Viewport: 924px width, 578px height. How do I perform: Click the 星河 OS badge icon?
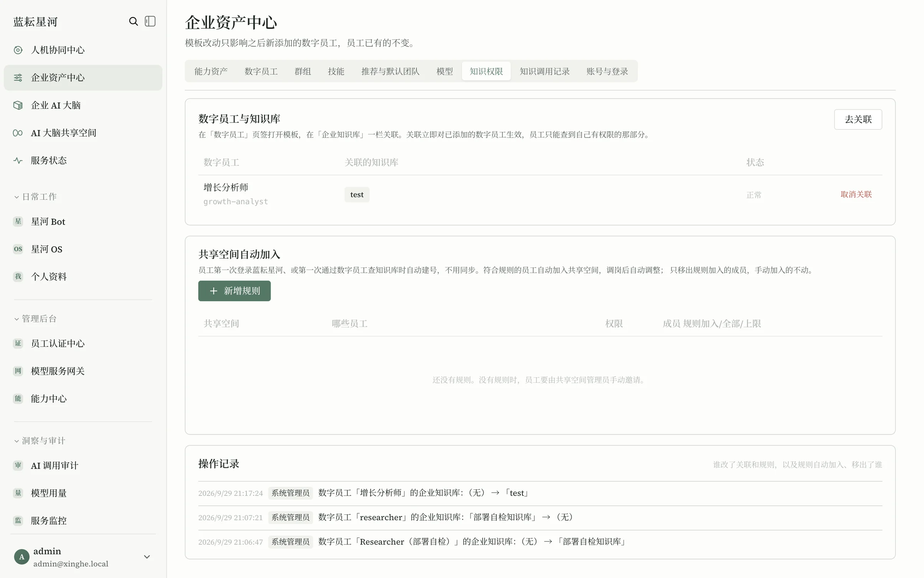pos(18,249)
